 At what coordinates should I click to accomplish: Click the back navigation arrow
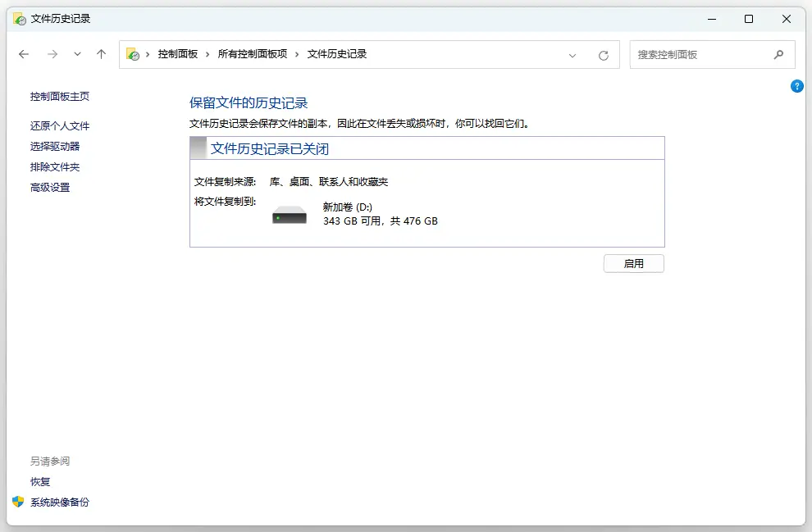click(x=24, y=54)
